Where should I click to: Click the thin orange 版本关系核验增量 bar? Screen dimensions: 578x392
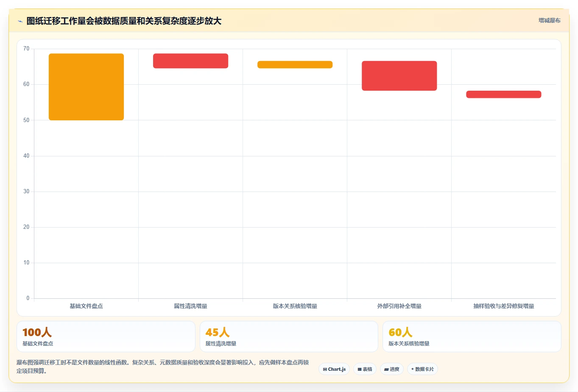[295, 64]
